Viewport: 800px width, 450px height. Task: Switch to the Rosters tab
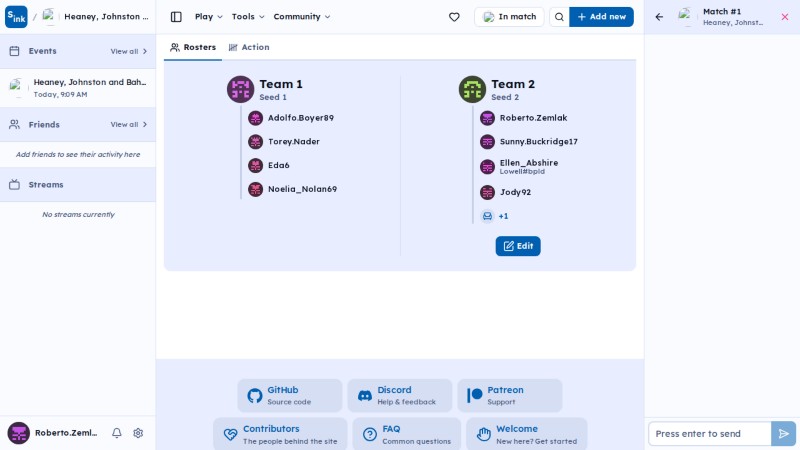(x=193, y=47)
